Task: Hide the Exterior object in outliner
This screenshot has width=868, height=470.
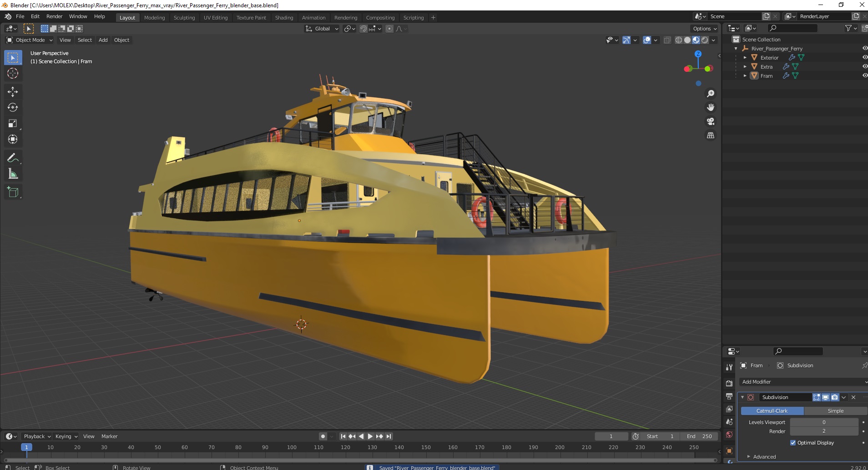Action: click(x=864, y=57)
